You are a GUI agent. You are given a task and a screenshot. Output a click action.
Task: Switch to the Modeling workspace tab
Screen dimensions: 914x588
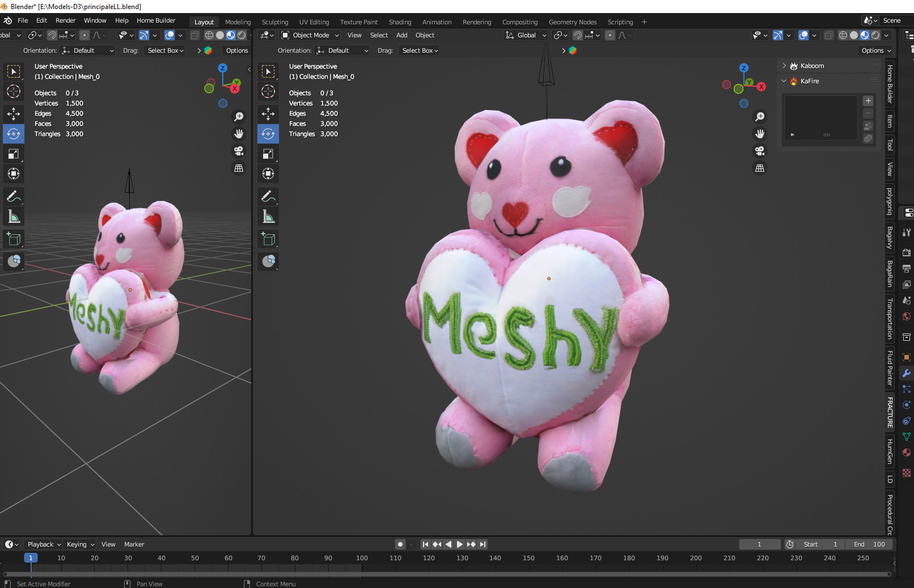(238, 22)
